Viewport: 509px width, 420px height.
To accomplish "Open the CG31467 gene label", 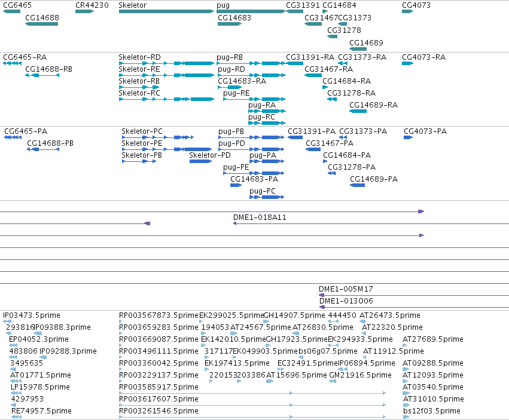I will tap(321, 17).
